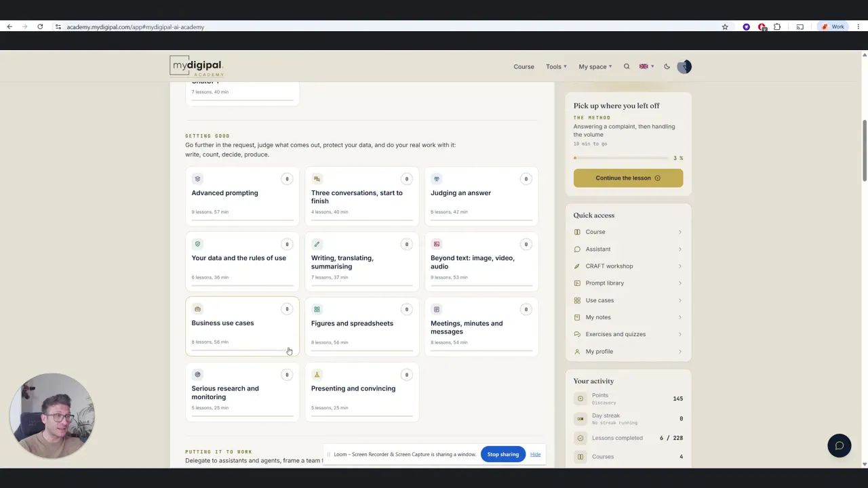Open the Advanced prompting course card
Viewport: 868px width, 488px height.
(242, 195)
